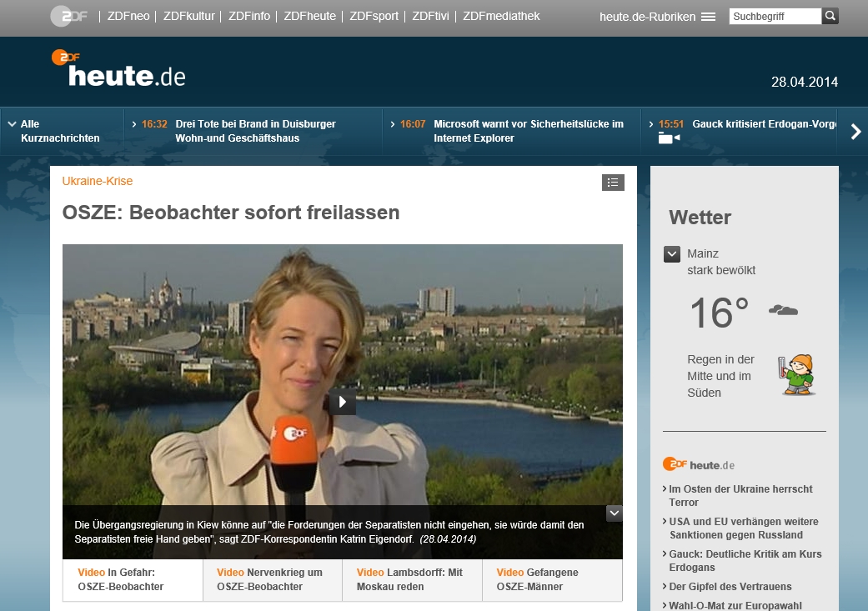Focus the Suchbegriff search field
This screenshot has width=868, height=611.
tap(775, 17)
